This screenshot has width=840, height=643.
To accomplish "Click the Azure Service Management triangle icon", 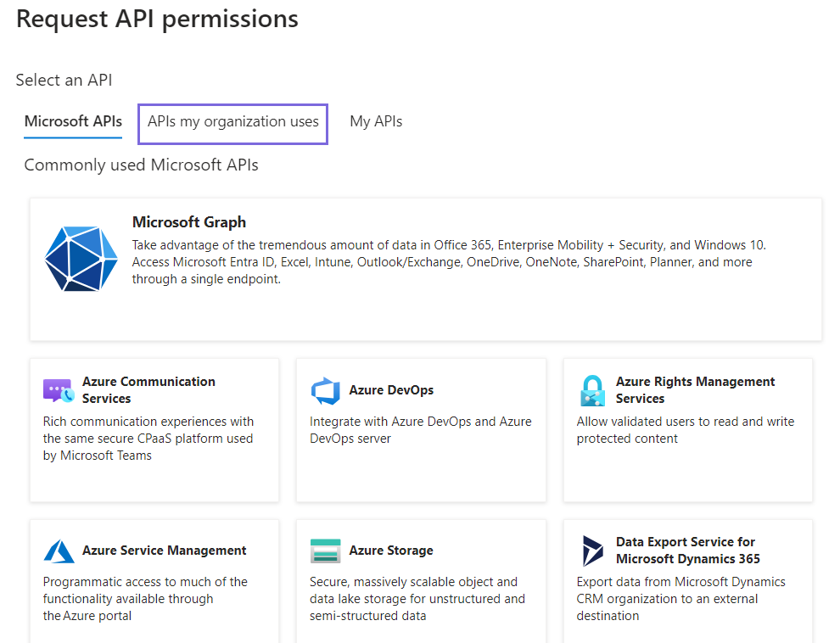I will click(58, 550).
